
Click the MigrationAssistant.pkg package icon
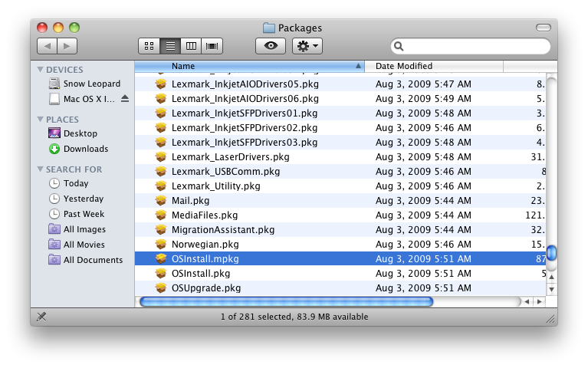pyautogui.click(x=161, y=229)
